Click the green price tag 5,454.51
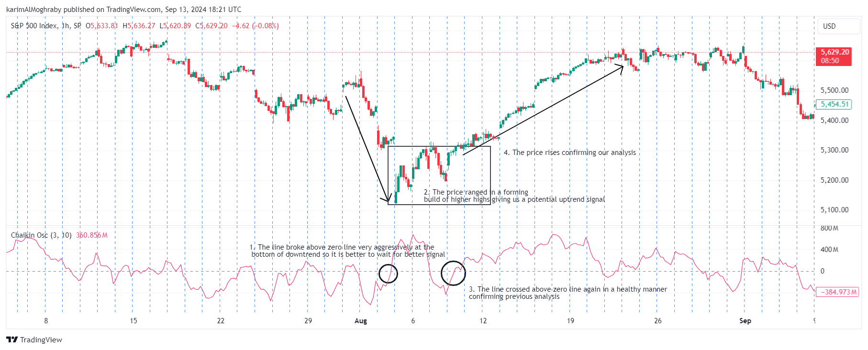 (x=834, y=104)
